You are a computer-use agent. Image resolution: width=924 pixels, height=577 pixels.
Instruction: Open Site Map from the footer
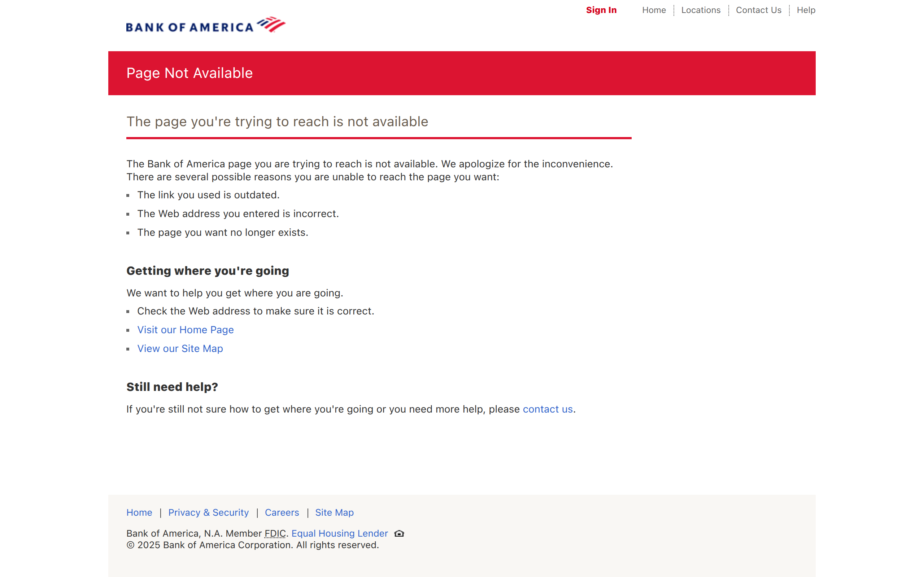point(334,512)
